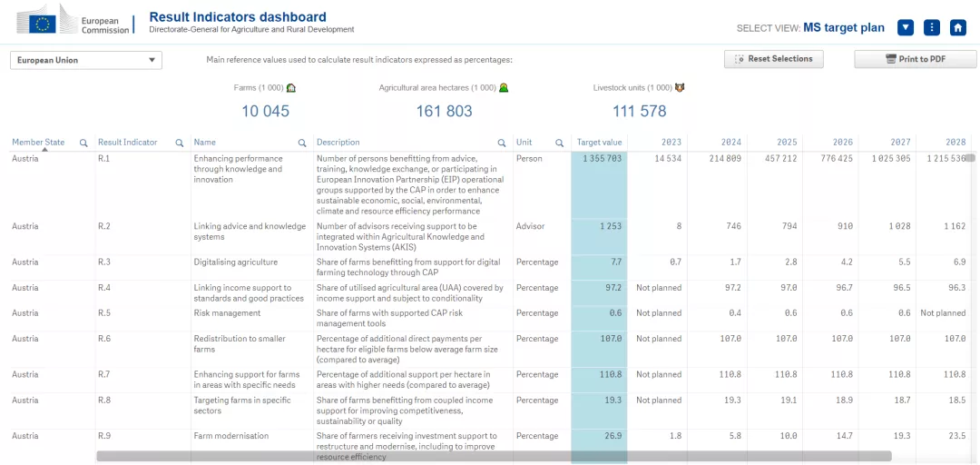
Task: Sort by Unit column header
Action: (524, 142)
